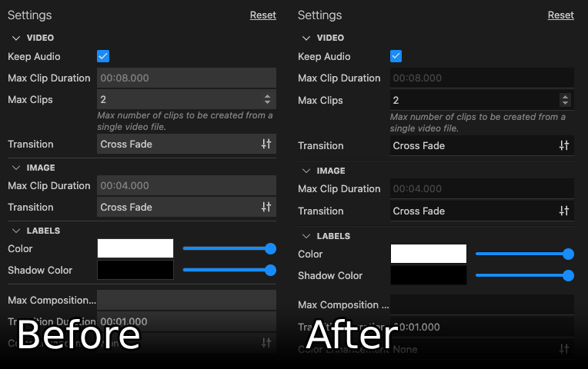Click image Max Clip Duration 00:04.000 field, Before panel

pos(187,185)
